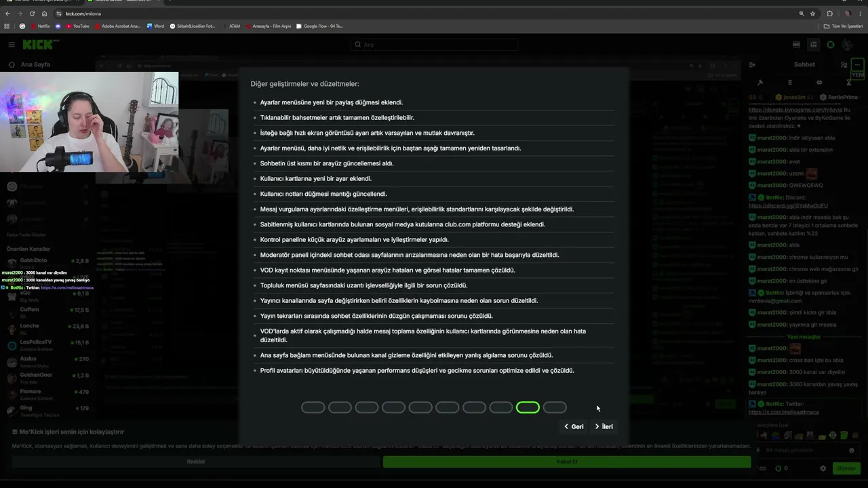Click the Sohbet chat panel title
Viewport: 868px width, 488px height.
coord(804,65)
